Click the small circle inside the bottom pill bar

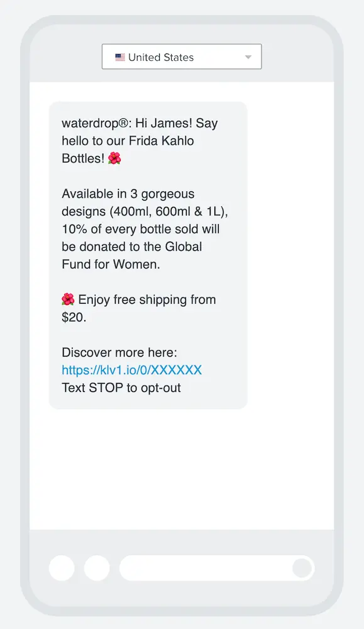302,567
